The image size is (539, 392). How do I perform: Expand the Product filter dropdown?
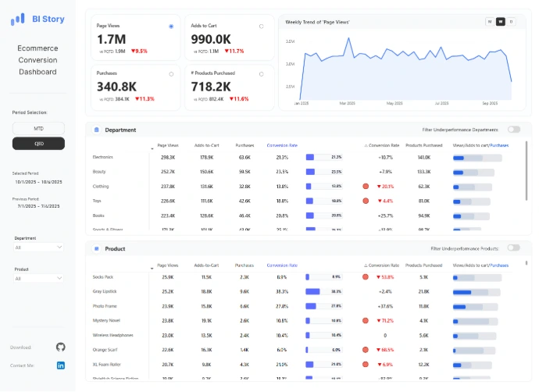point(38,278)
